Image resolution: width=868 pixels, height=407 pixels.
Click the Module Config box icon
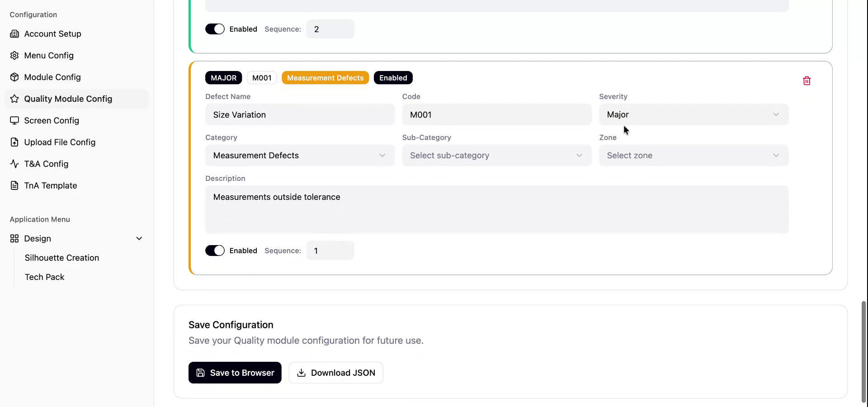[14, 77]
